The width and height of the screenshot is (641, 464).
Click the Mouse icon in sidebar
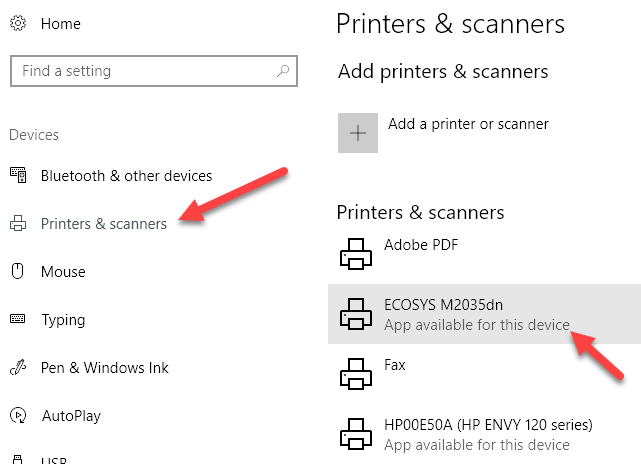point(17,271)
